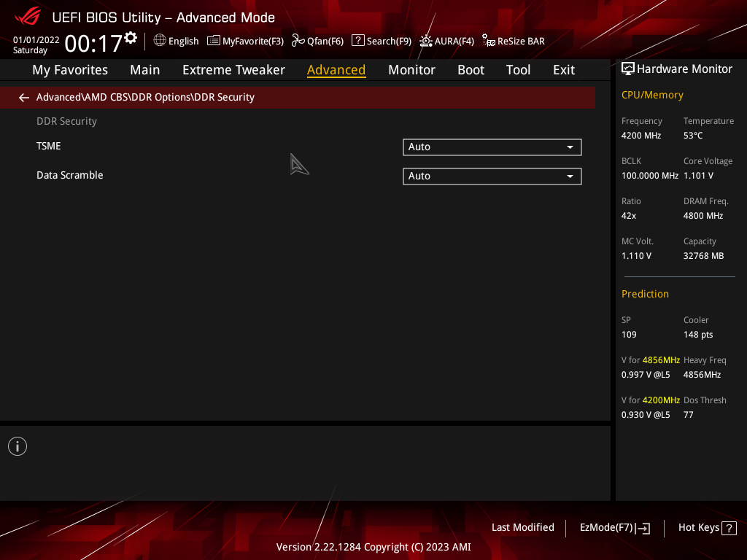
Task: Click the 42x ratio value
Action: (x=629, y=216)
